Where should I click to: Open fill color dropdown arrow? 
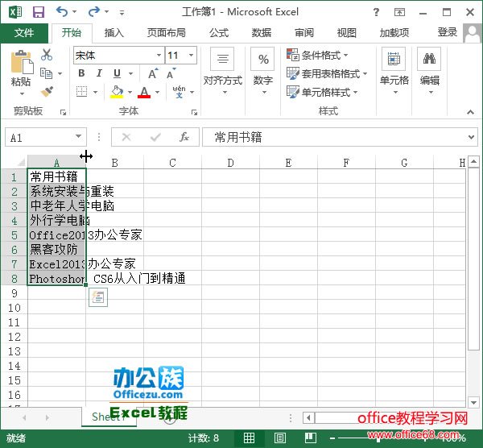130,92
